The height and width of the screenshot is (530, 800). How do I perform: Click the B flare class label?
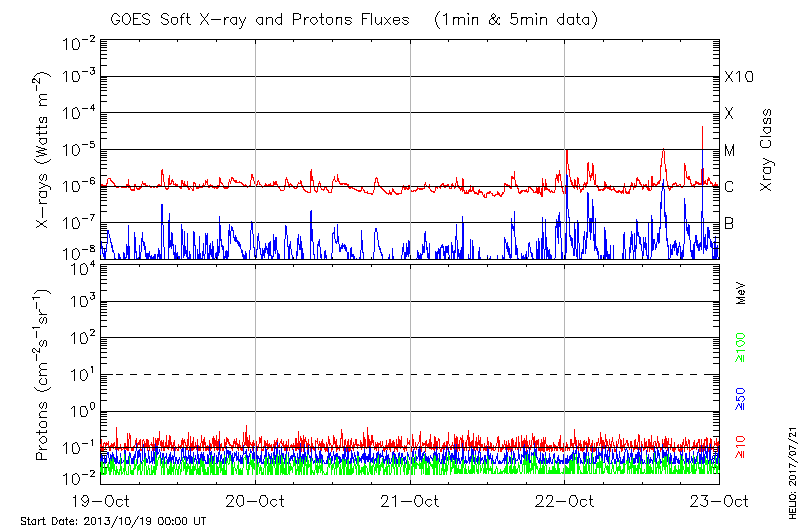tap(729, 223)
